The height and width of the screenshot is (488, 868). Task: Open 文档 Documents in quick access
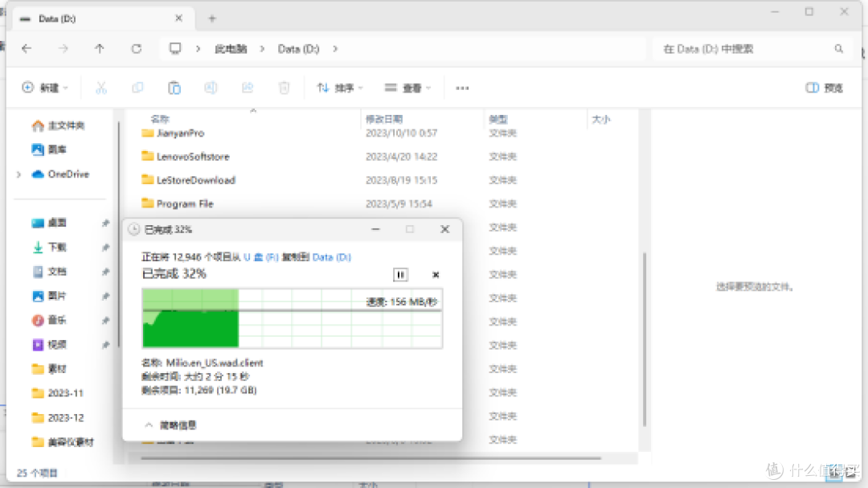pos(49,272)
